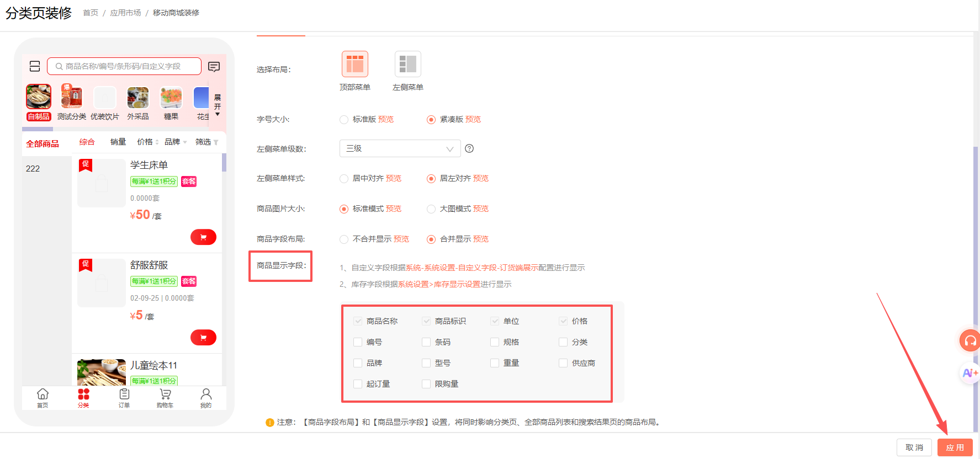This screenshot has width=980, height=459.
Task: Enable the 限购量 field checkbox
Action: [426, 384]
